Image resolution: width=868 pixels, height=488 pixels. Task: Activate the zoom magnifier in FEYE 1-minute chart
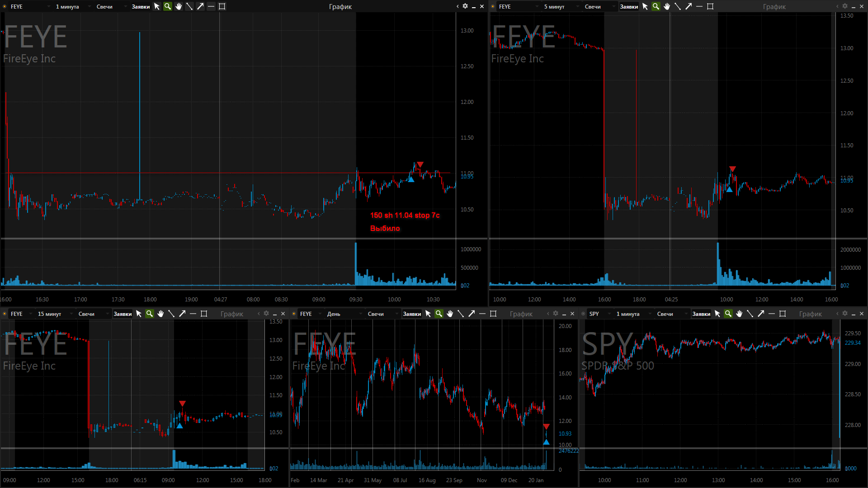click(x=168, y=6)
